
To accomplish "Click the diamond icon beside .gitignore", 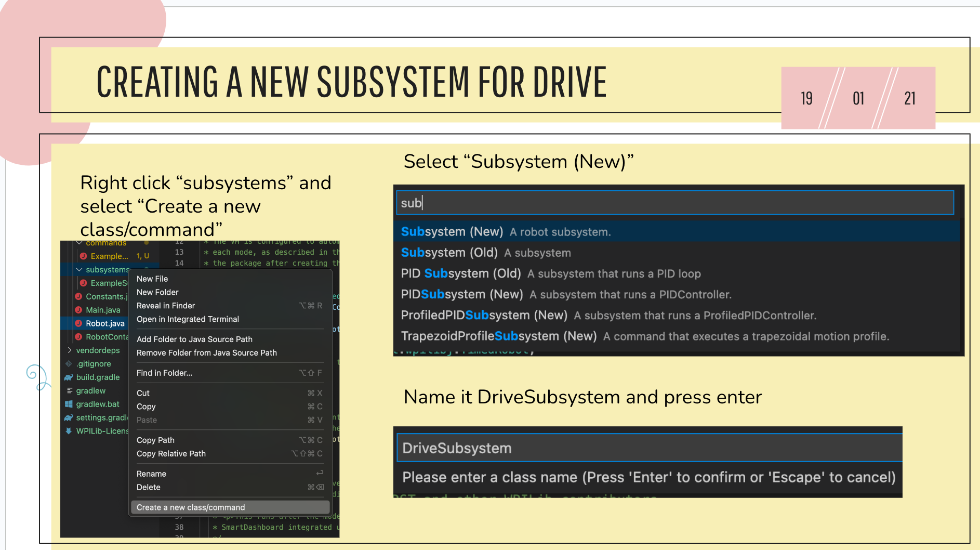I will pyautogui.click(x=68, y=364).
